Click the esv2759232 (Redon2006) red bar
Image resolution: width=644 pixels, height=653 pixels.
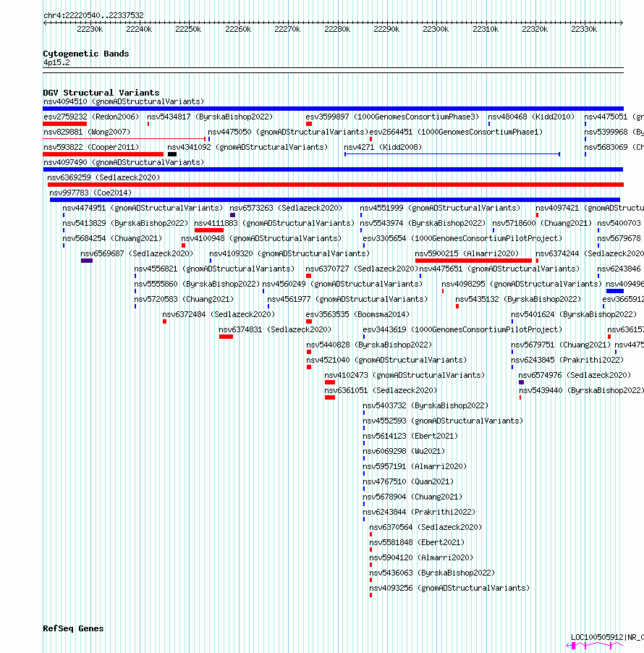65,124
